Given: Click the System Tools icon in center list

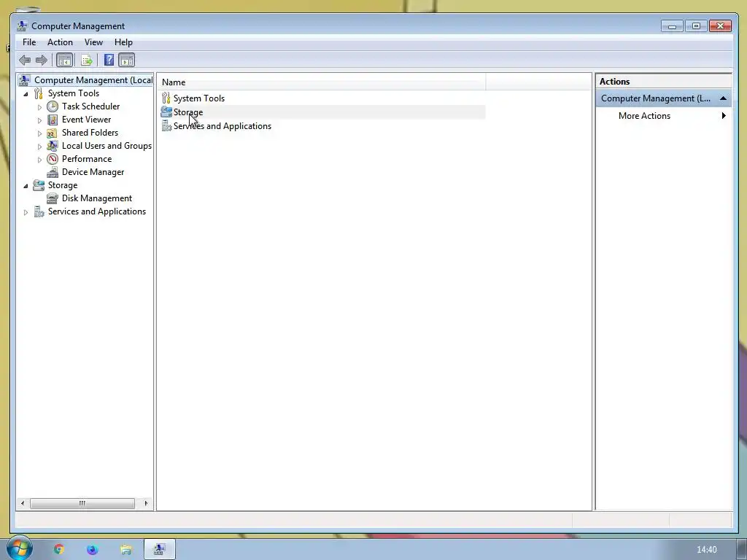Looking at the screenshot, I should (x=166, y=98).
